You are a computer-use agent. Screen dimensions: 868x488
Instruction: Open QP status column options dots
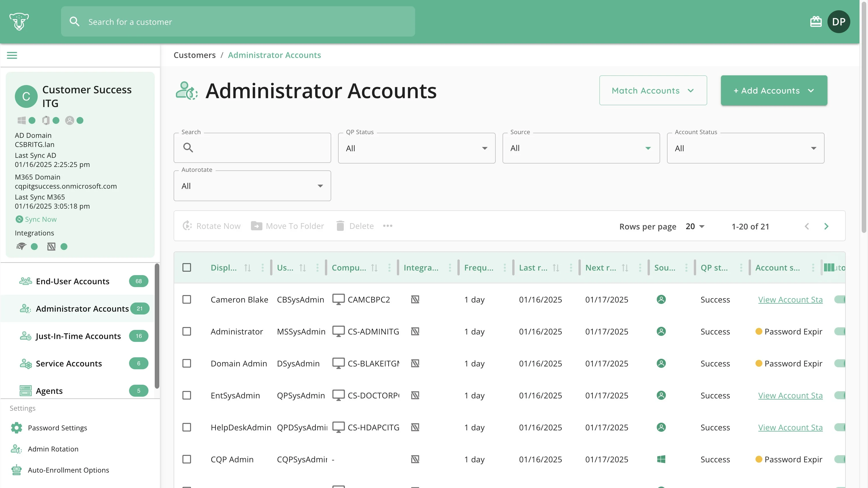click(741, 268)
